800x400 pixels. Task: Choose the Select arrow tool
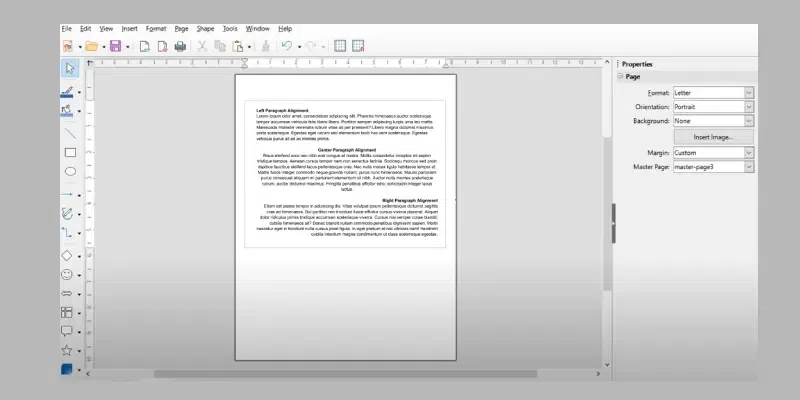pos(70,68)
